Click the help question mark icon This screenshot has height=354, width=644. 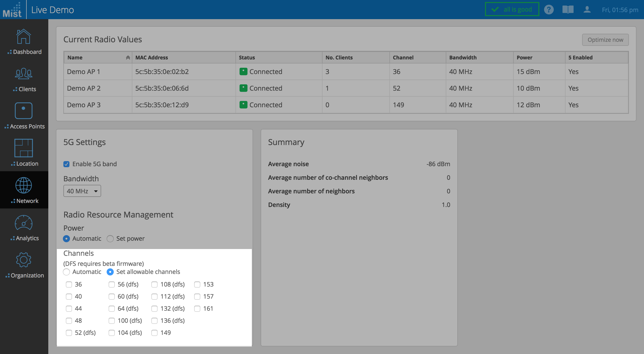(549, 10)
